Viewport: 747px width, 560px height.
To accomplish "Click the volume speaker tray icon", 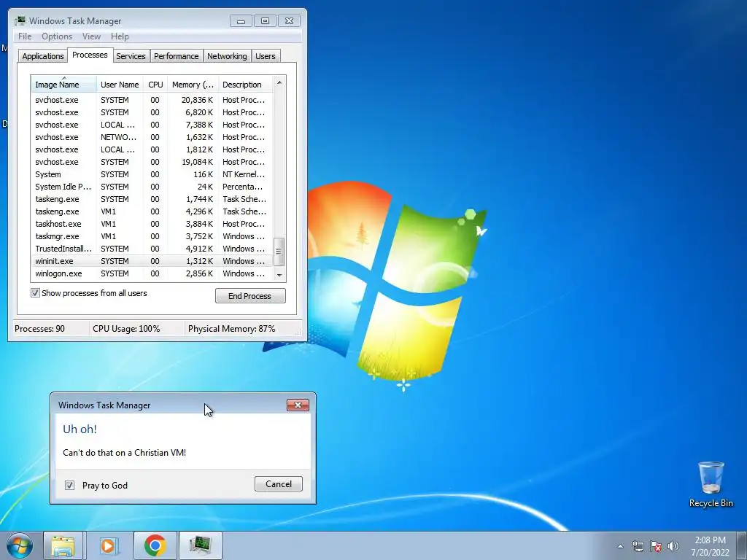I will click(673, 546).
